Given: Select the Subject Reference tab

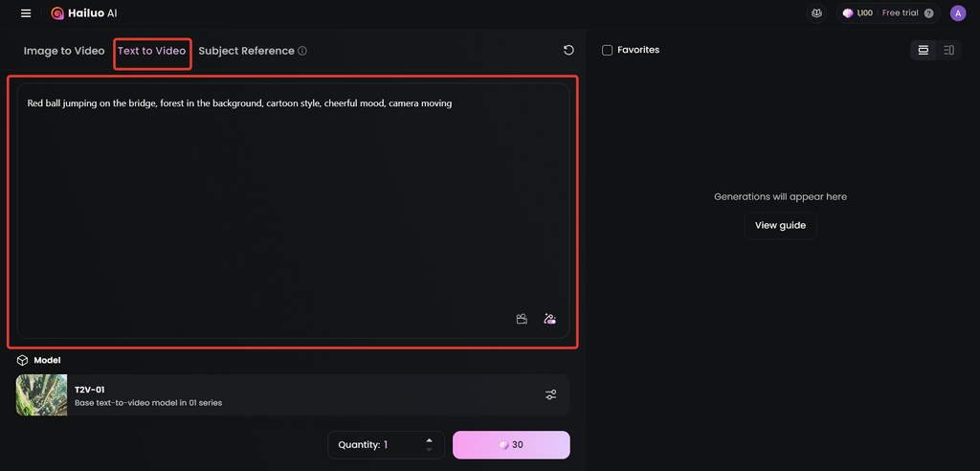Looking at the screenshot, I should click(x=246, y=52).
